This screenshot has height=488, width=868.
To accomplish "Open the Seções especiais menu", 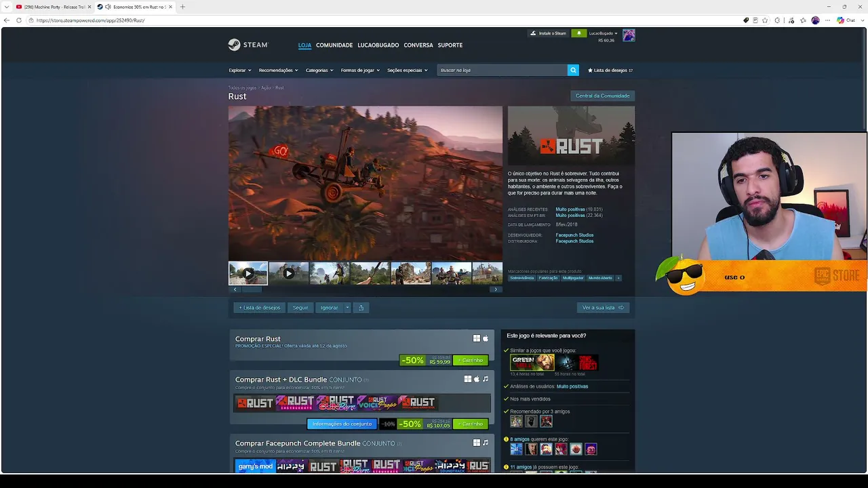I will pos(408,70).
